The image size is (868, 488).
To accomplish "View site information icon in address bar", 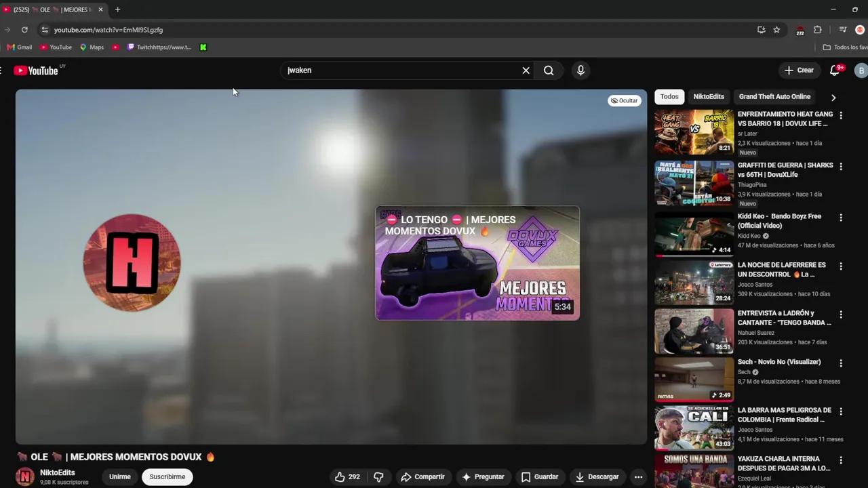I will [x=45, y=30].
